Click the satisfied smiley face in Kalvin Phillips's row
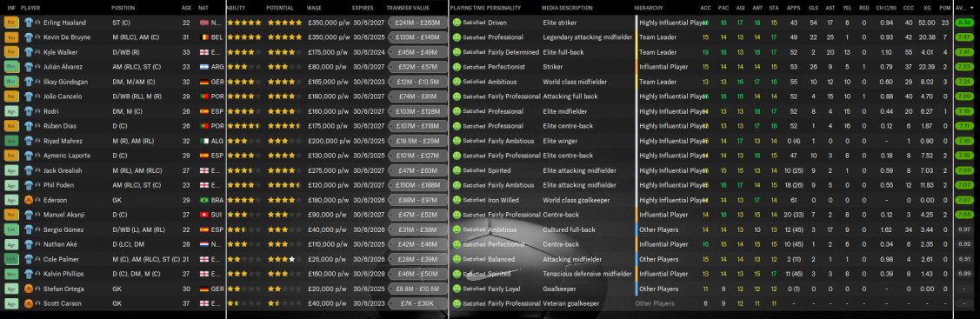This screenshot has width=980, height=319. pos(457,274)
